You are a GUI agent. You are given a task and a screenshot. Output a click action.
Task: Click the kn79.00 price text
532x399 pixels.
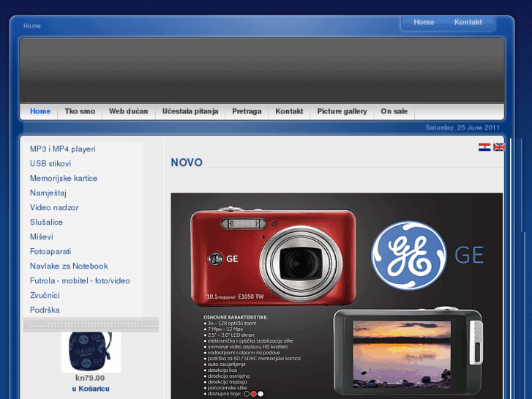point(90,378)
